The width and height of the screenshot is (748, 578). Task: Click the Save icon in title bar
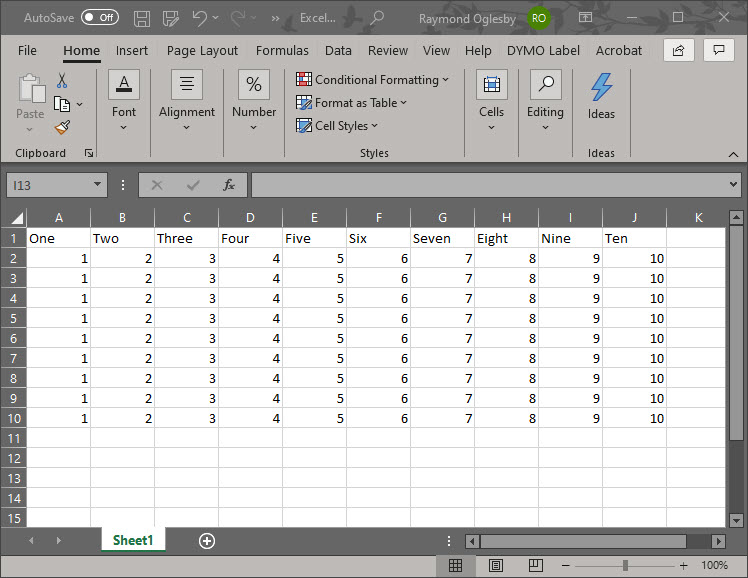click(142, 19)
